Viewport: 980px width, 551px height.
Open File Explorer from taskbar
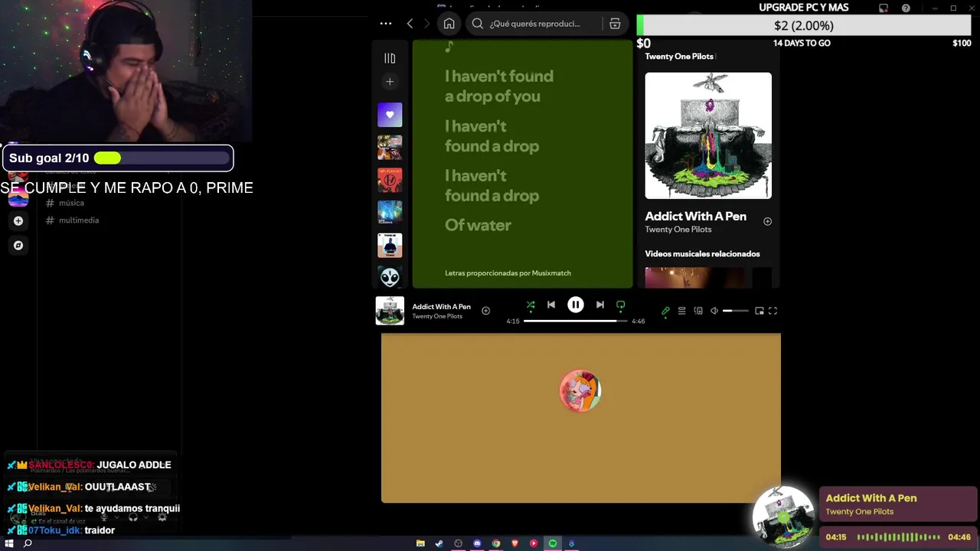point(420,543)
